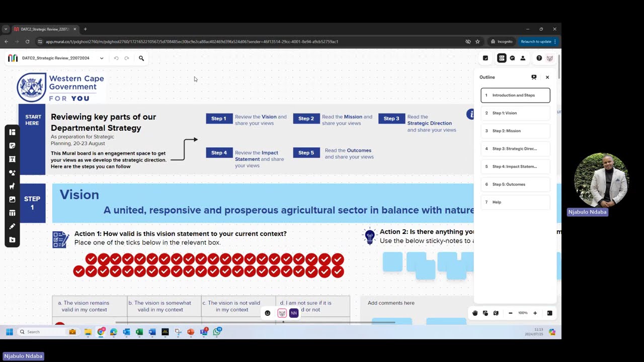
Task: Open the participants person icon
Action: pos(523,58)
